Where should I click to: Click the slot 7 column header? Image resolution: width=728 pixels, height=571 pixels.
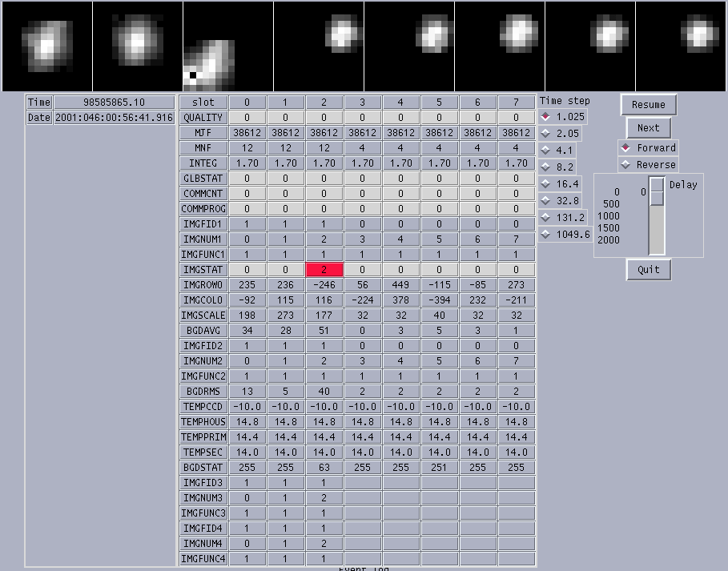[517, 103]
